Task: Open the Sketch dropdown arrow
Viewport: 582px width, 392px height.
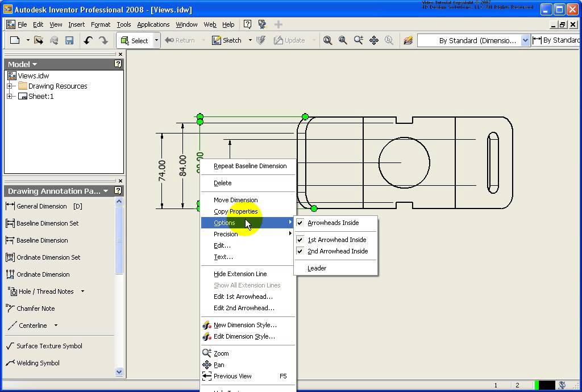Action: tap(250, 40)
